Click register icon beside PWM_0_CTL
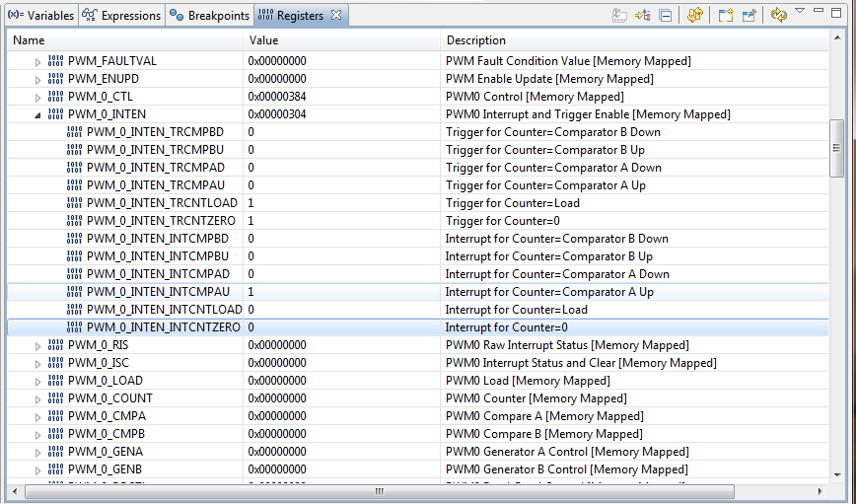This screenshot has height=504, width=856. 55,96
